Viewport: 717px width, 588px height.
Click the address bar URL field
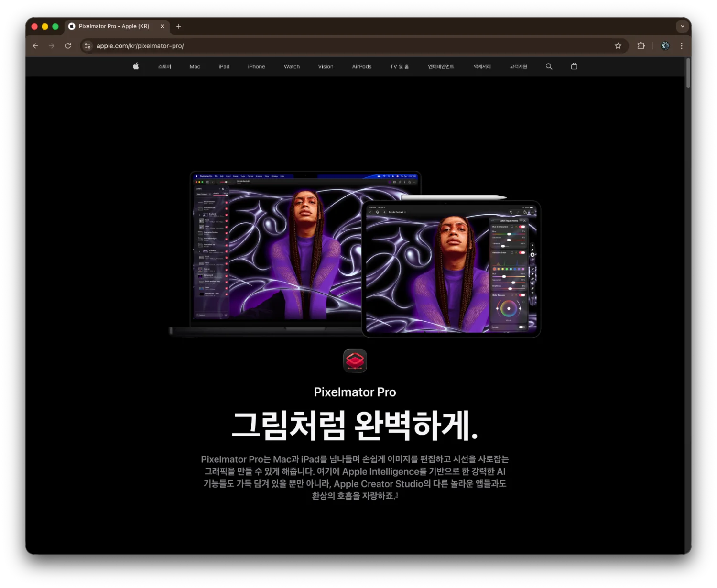coord(335,46)
